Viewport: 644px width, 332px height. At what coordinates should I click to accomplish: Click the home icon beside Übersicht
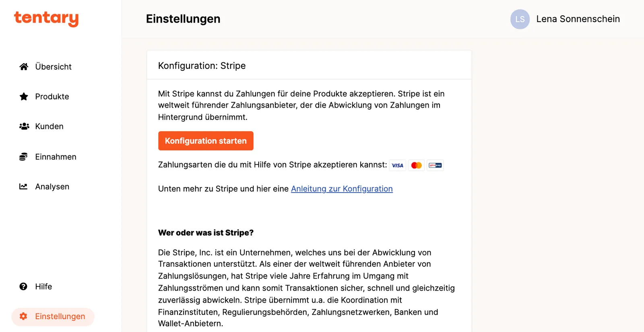coord(24,67)
